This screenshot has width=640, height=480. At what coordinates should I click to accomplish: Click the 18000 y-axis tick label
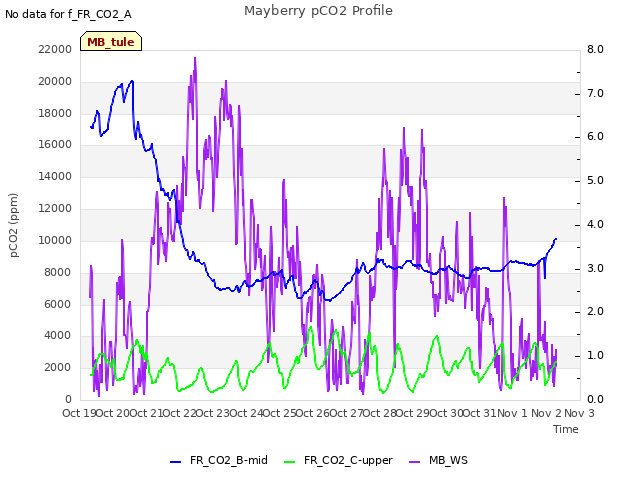55,113
